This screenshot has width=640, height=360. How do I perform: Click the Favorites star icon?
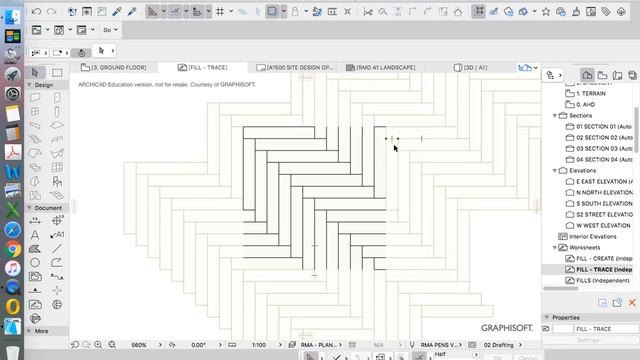546,11
